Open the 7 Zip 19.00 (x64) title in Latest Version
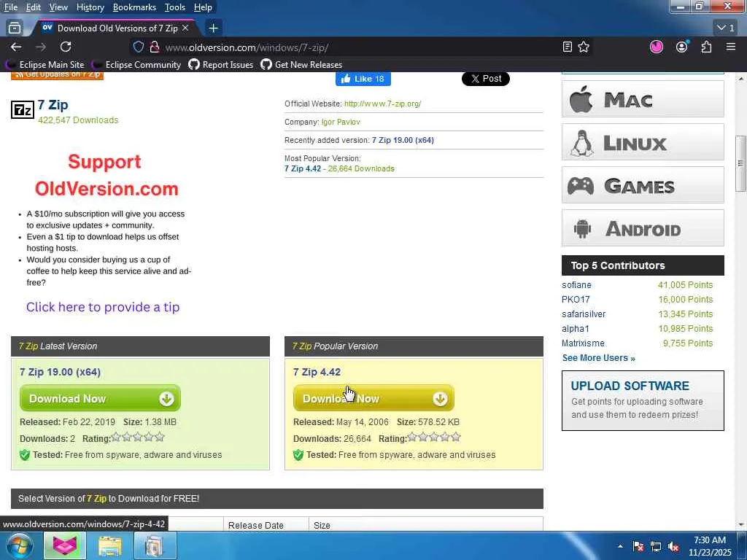Screen dimensions: 747x560 click(x=60, y=372)
